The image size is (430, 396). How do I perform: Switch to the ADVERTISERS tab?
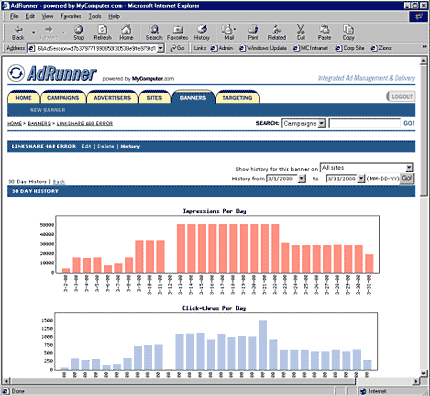pos(112,97)
